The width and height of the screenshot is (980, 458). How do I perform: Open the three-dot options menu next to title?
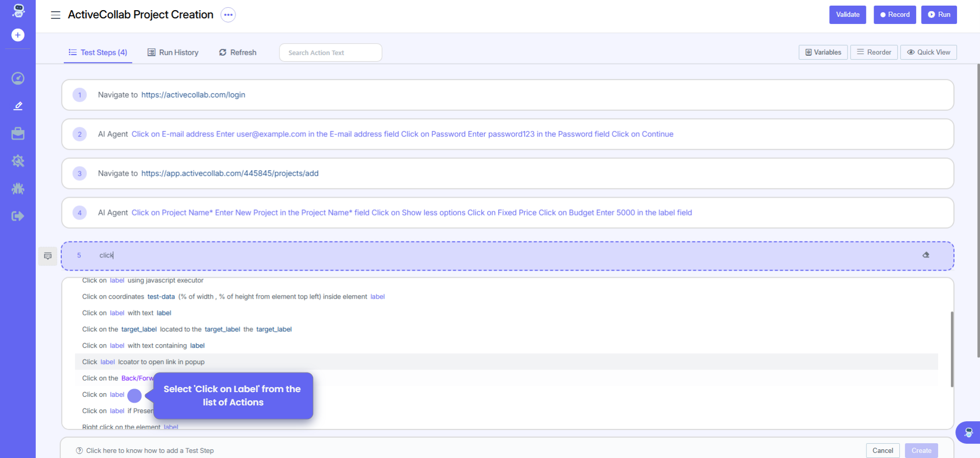click(228, 15)
